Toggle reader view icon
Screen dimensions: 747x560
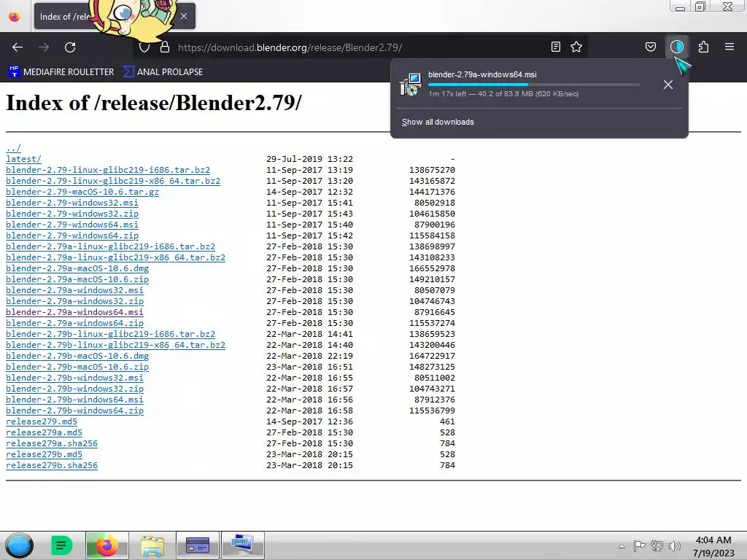pyautogui.click(x=555, y=47)
